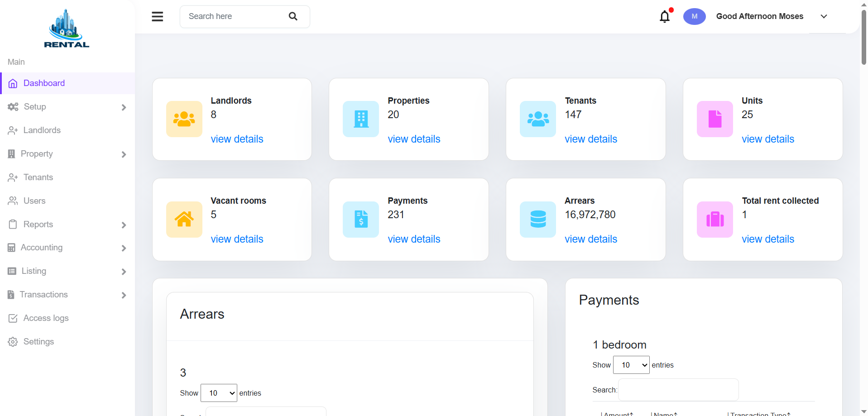Click the Tenants sidebar user-plus icon

(13, 177)
